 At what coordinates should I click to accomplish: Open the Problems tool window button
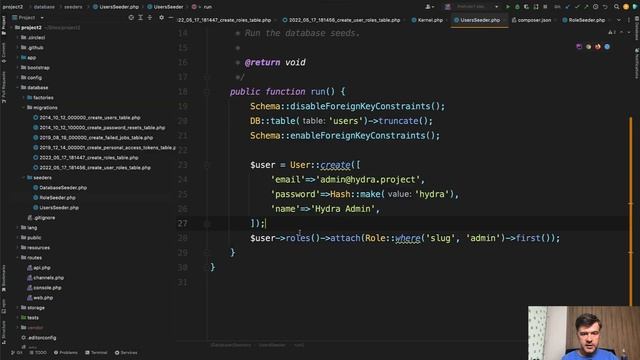coord(66,353)
